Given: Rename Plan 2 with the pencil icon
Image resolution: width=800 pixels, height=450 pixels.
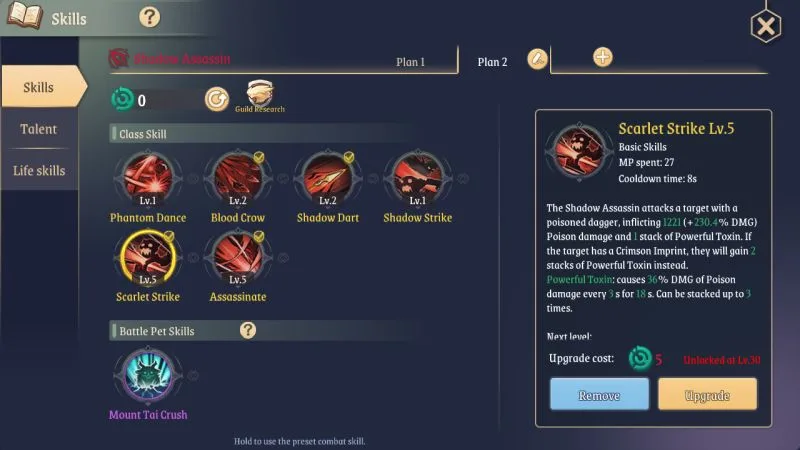Looking at the screenshot, I should tap(537, 59).
